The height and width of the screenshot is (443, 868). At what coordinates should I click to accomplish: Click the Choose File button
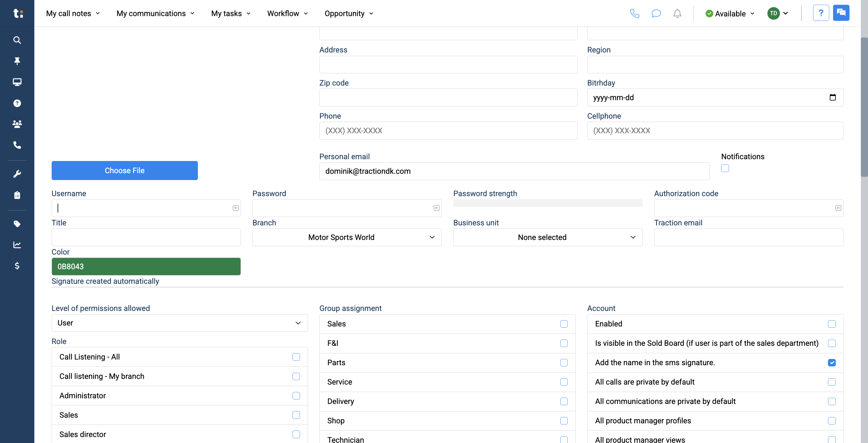124,170
